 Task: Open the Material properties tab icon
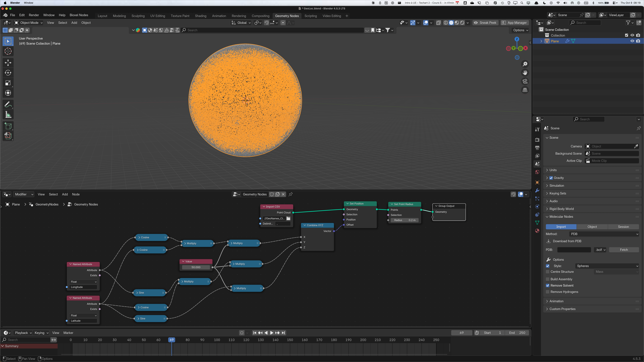(x=537, y=231)
